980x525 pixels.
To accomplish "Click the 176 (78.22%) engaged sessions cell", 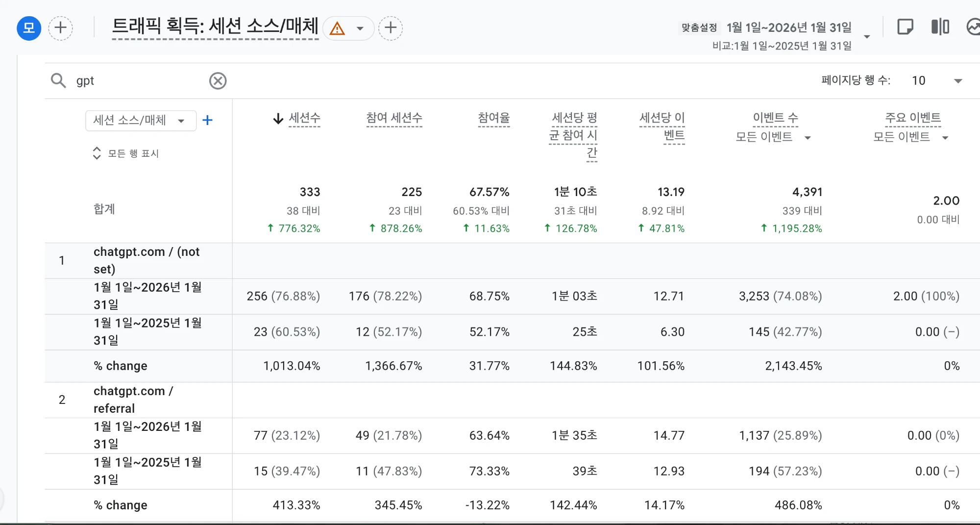I will (385, 296).
